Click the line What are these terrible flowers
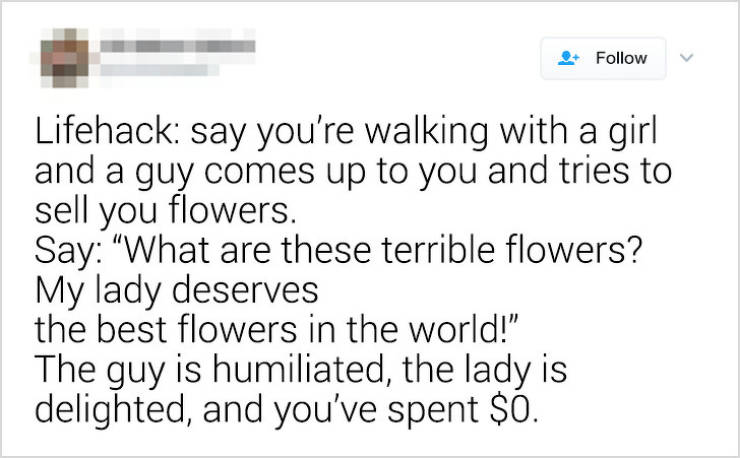 coord(338,251)
